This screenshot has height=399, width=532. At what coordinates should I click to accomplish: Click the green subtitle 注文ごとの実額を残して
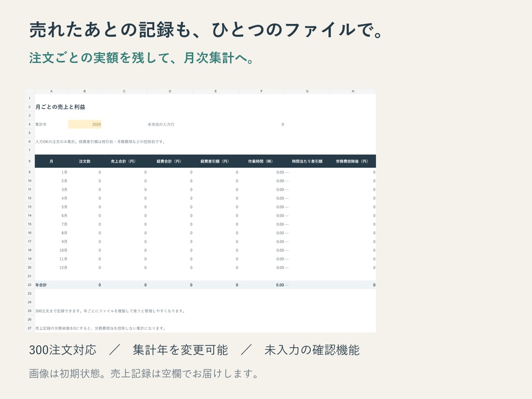[x=142, y=58]
